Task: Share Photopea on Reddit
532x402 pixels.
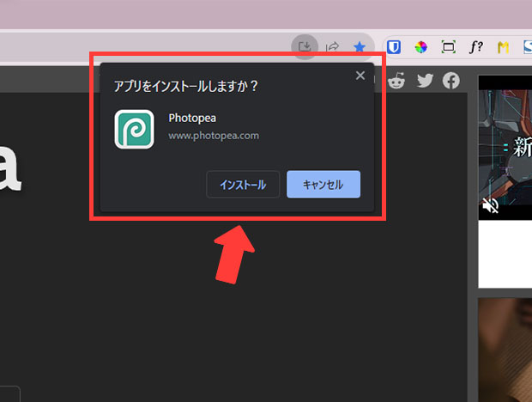Action: (396, 81)
